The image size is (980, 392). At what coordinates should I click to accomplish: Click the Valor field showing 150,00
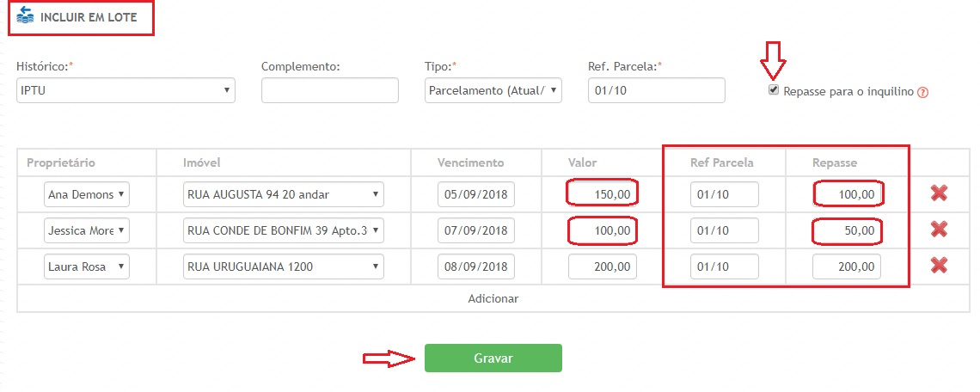tap(602, 194)
